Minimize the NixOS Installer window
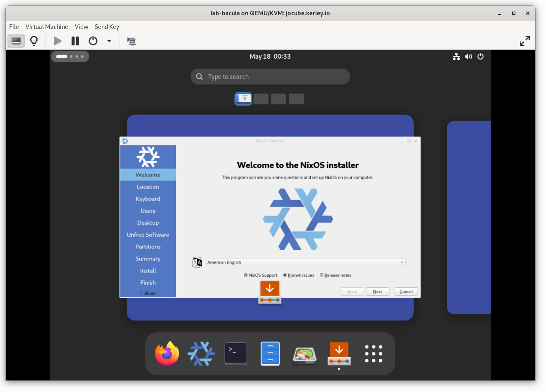Screen dimensions: 546x392 pos(402,141)
